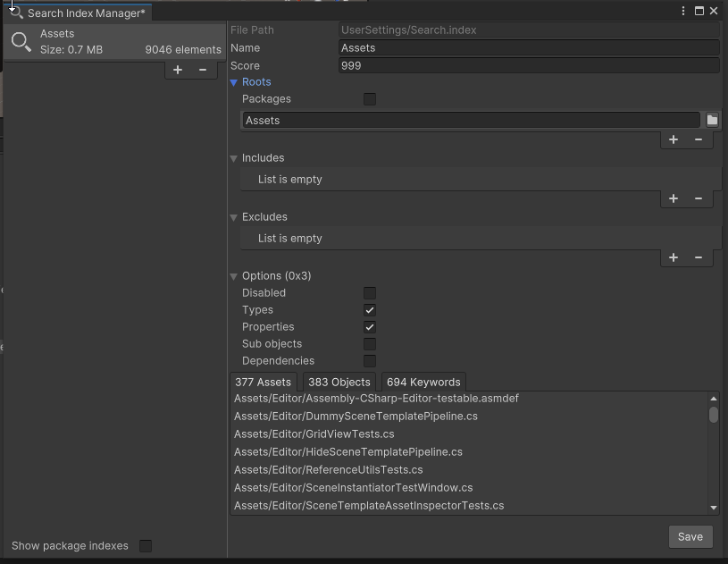Add an entry to the Excludes list
This screenshot has width=728, height=564.
(674, 257)
